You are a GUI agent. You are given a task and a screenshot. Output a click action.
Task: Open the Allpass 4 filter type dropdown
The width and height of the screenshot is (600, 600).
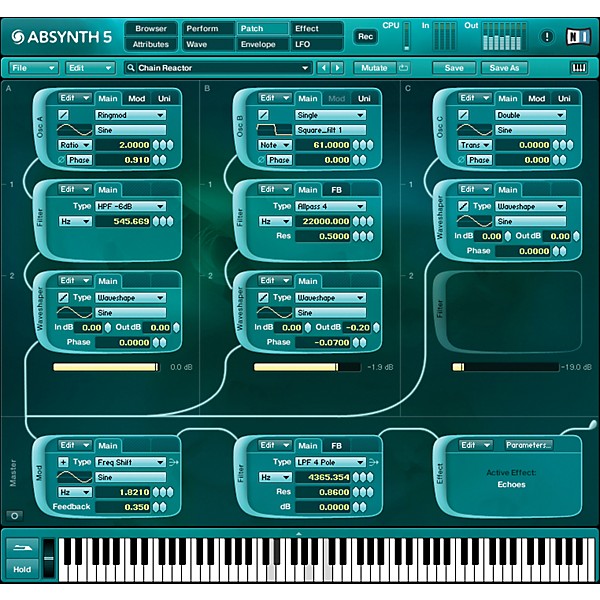[x=330, y=206]
